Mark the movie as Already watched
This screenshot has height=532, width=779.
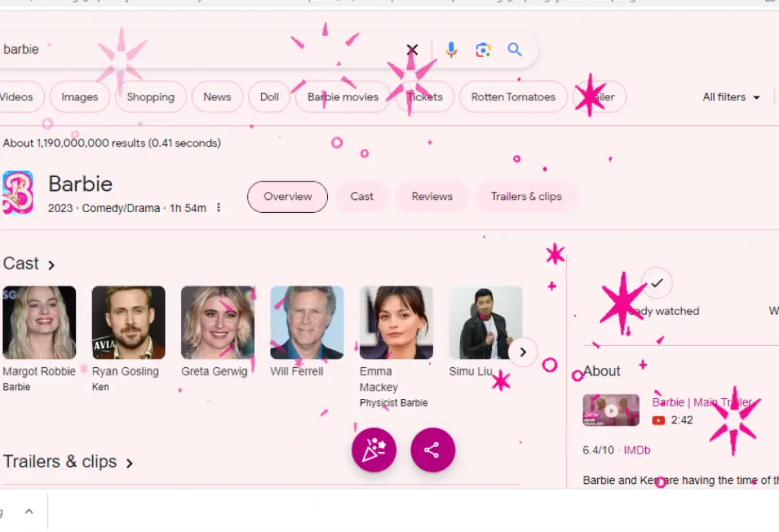656,282
